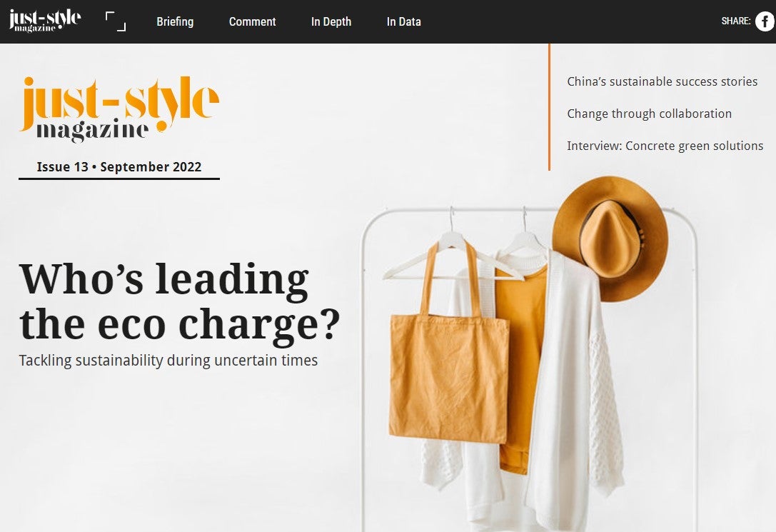Go to the In Data section
The width and height of the screenshot is (776, 532).
tap(404, 21)
